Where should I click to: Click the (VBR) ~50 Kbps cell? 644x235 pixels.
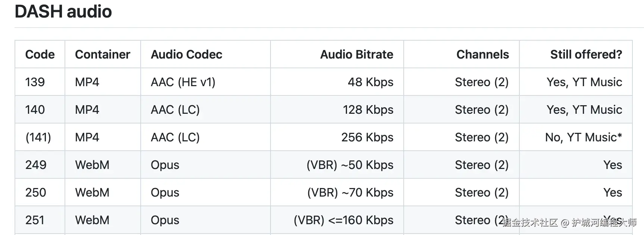350,165
